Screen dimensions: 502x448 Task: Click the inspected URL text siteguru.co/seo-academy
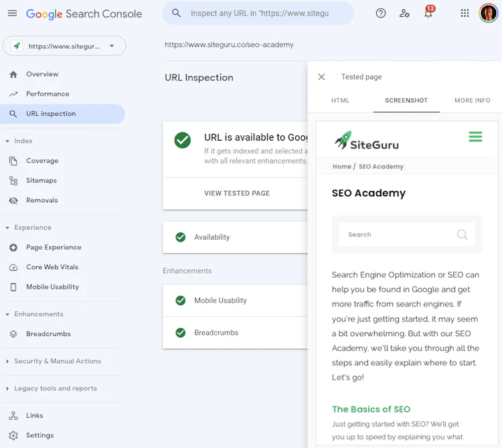click(229, 45)
